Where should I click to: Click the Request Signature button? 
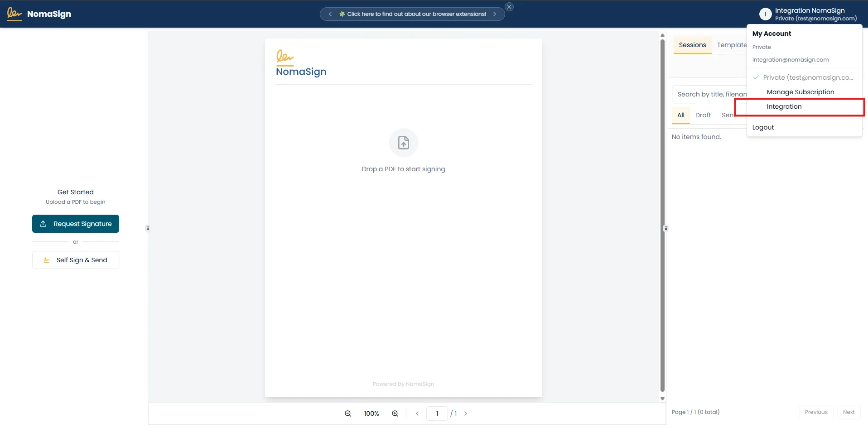pos(76,224)
